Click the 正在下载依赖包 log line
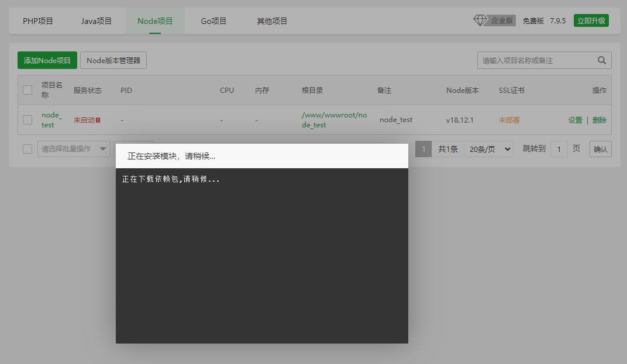Screen dimensions: 627x364 click(x=171, y=179)
